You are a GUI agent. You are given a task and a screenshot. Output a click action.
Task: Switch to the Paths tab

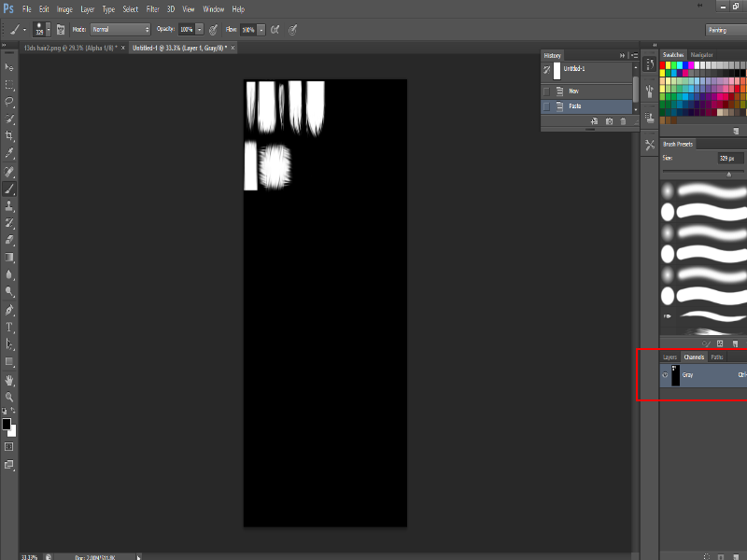[717, 357]
